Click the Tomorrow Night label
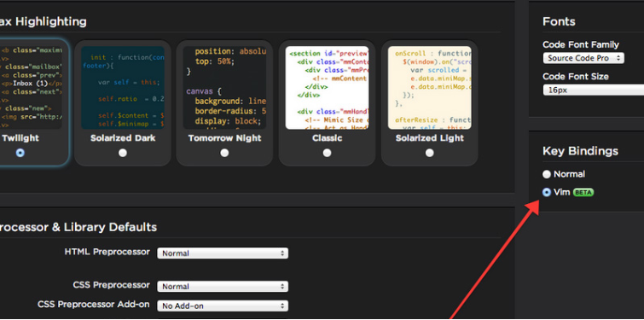This screenshot has height=320, width=644. [x=224, y=138]
